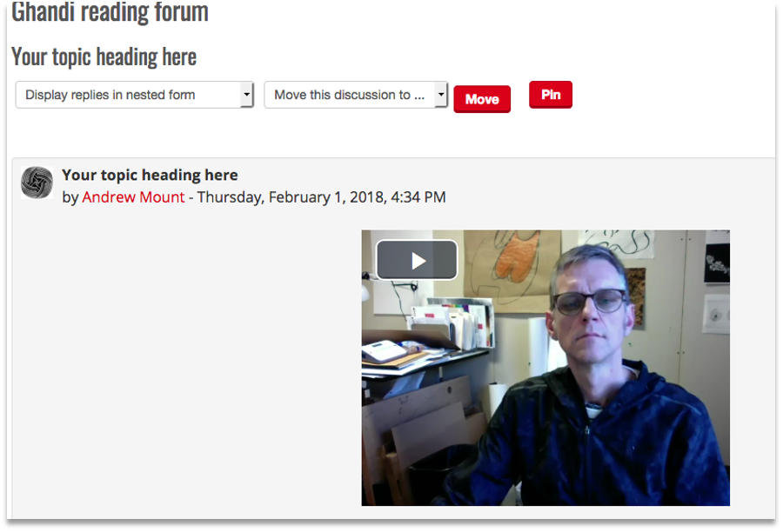Click the arrow on Display replies dropdown
The width and height of the screenshot is (783, 532).
tap(247, 95)
